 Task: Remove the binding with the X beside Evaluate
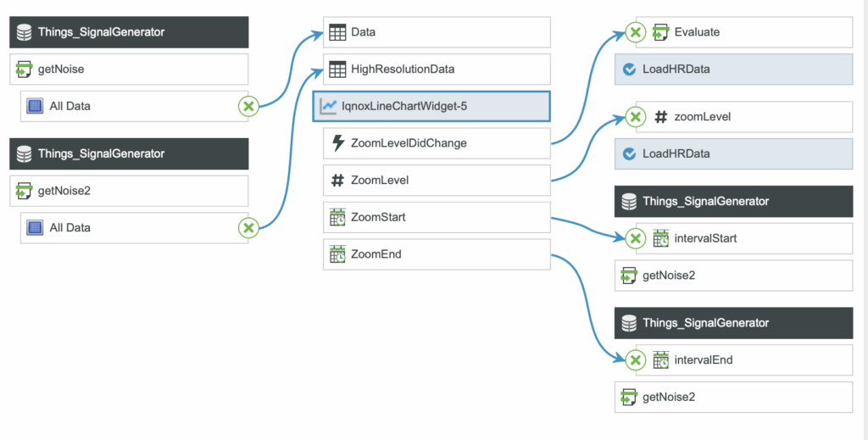[635, 32]
